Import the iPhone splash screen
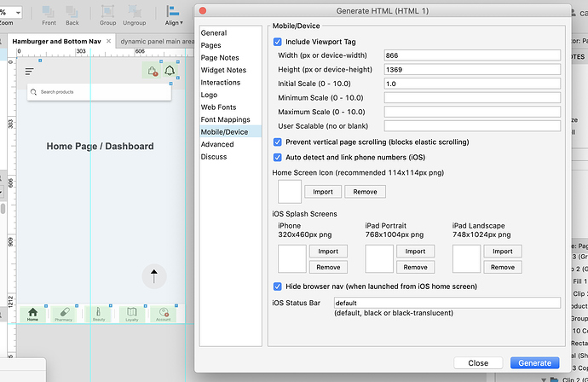This screenshot has height=382, width=588. click(328, 252)
